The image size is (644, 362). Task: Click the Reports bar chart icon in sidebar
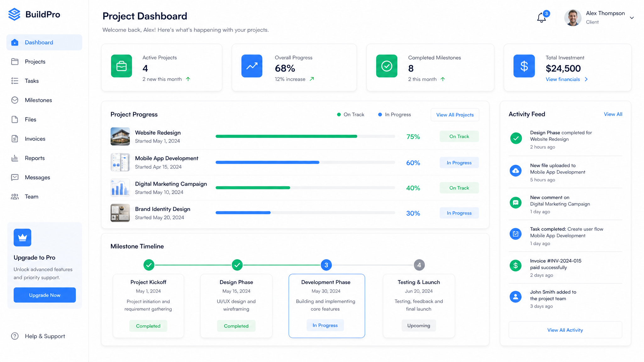pyautogui.click(x=15, y=158)
